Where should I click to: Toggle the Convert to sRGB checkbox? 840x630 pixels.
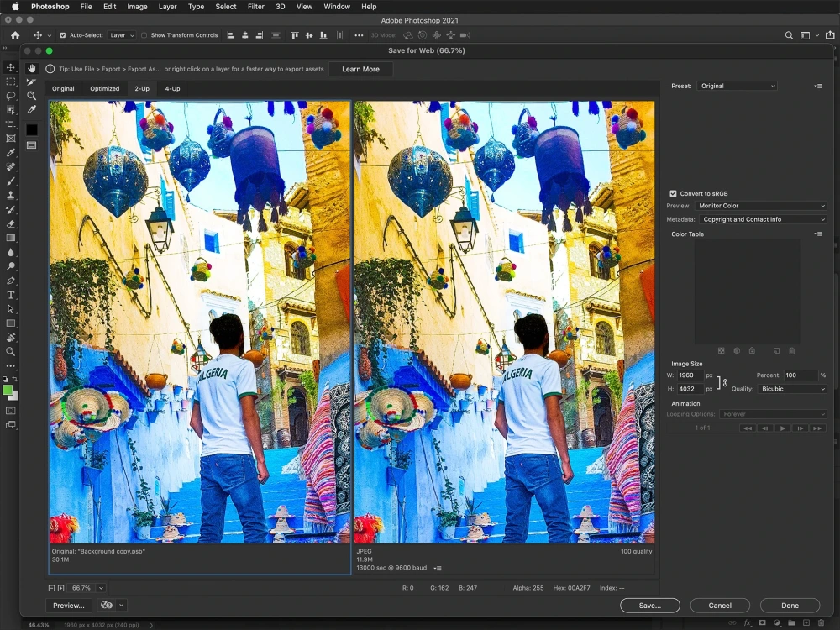point(673,193)
